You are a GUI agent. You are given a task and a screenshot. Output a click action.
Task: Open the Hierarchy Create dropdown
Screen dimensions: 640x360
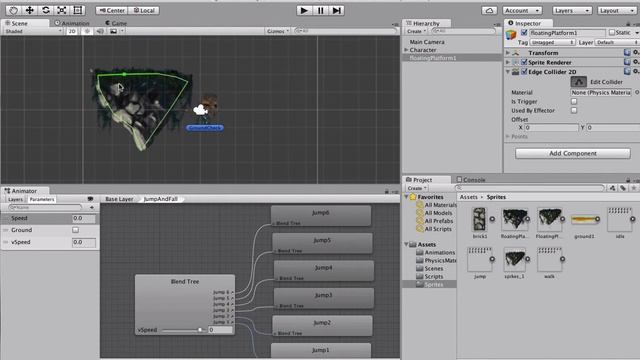tap(416, 31)
